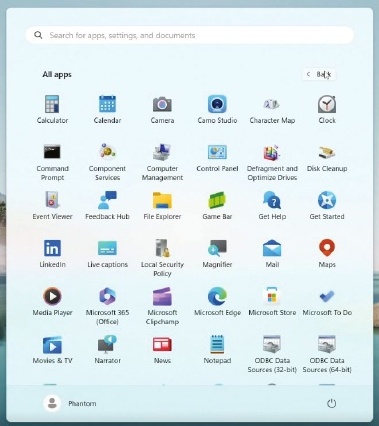
Task: Open Movies & TV
Action: coord(52,349)
